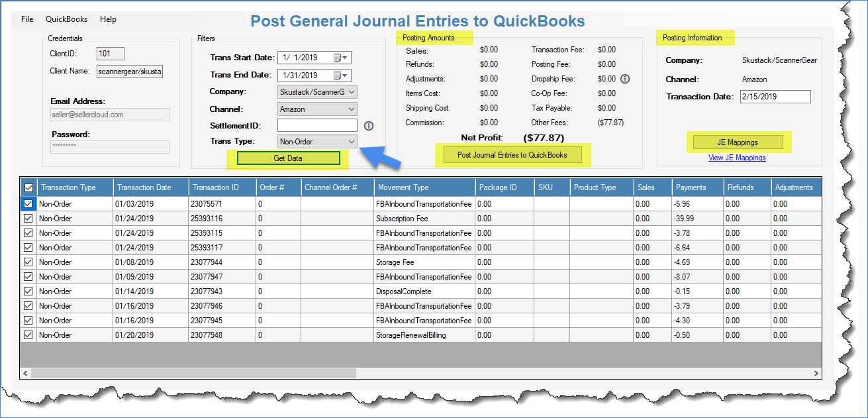This screenshot has width=868, height=418.
Task: Select the Subscription Fee cell
Action: coord(424,219)
